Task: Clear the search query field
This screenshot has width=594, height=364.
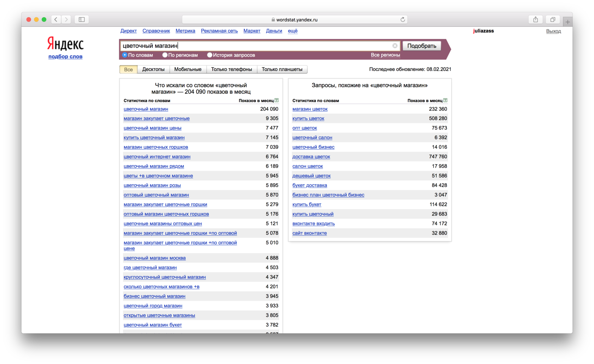Action: pyautogui.click(x=395, y=46)
